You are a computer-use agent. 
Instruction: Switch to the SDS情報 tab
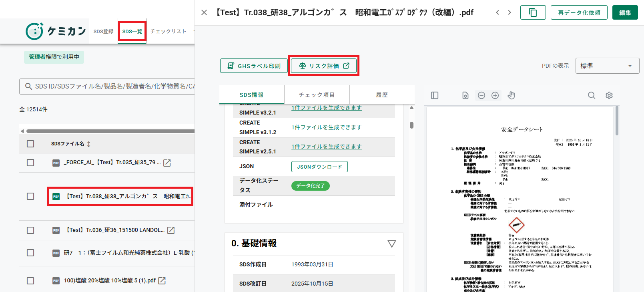[x=252, y=95]
